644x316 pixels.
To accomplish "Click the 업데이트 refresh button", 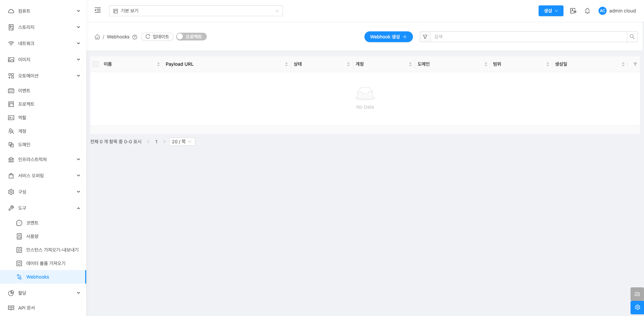I will [157, 37].
